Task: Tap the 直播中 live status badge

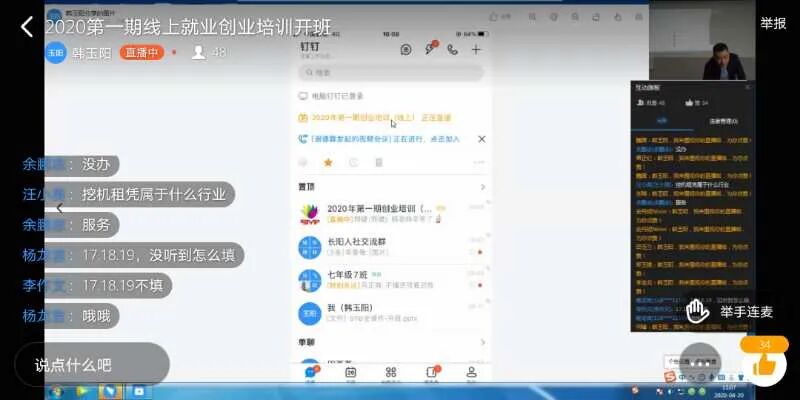Action: (x=142, y=53)
